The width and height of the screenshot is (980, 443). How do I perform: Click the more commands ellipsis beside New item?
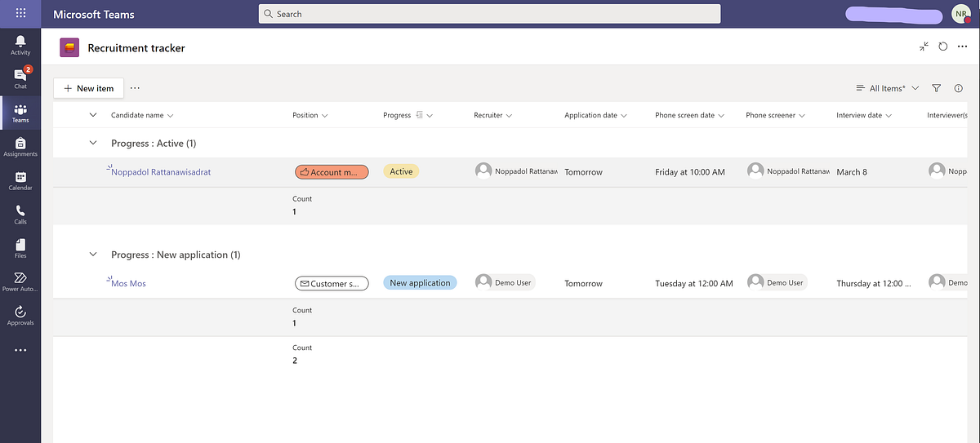click(x=135, y=88)
